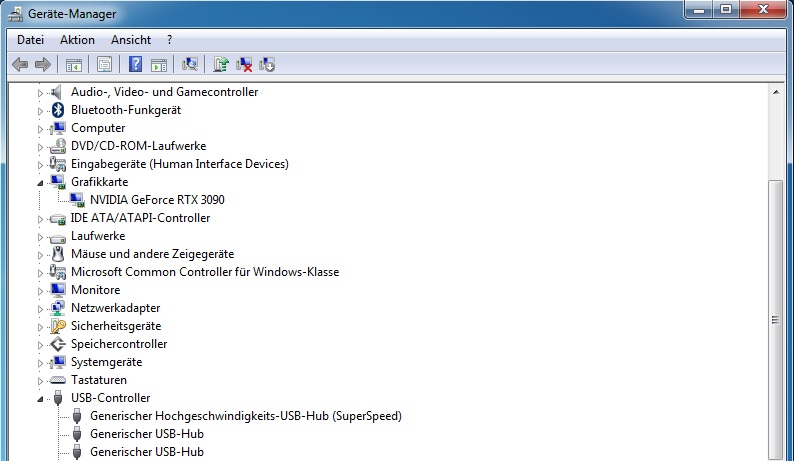The image size is (794, 461).
Task: Select the Computer label
Action: point(98,128)
